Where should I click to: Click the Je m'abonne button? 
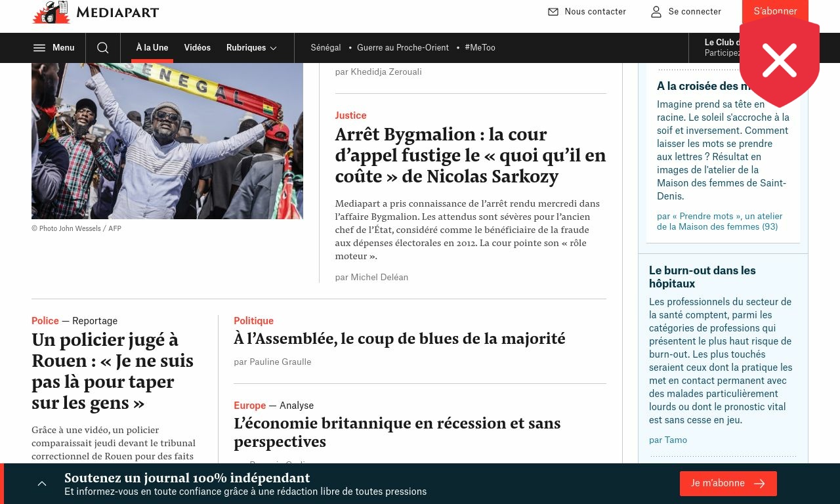pos(728,484)
